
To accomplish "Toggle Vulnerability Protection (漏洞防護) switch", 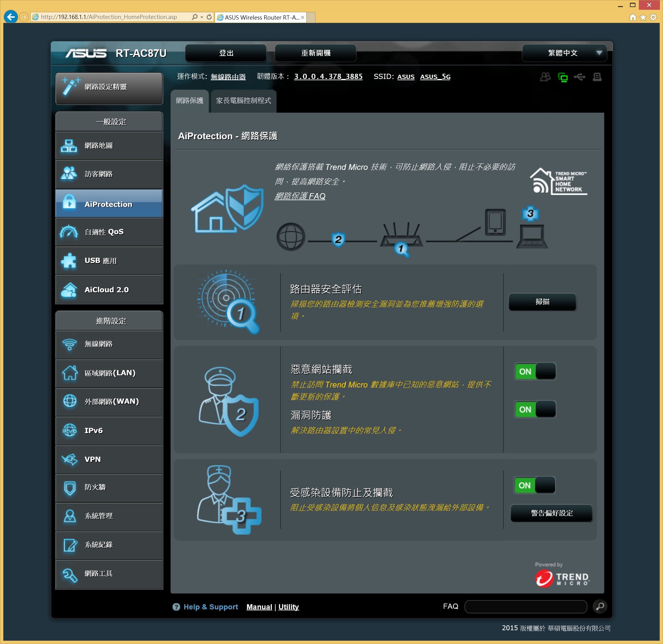I will [535, 409].
